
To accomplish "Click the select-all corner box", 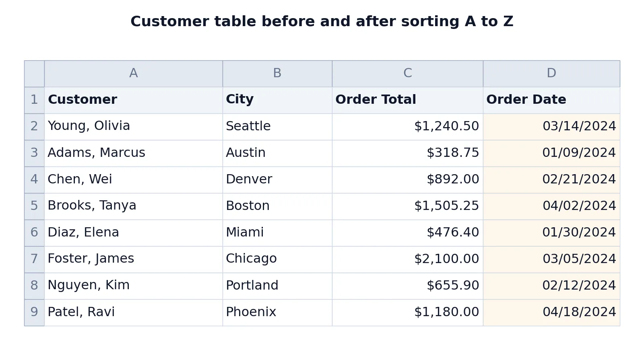I will pyautogui.click(x=34, y=74).
